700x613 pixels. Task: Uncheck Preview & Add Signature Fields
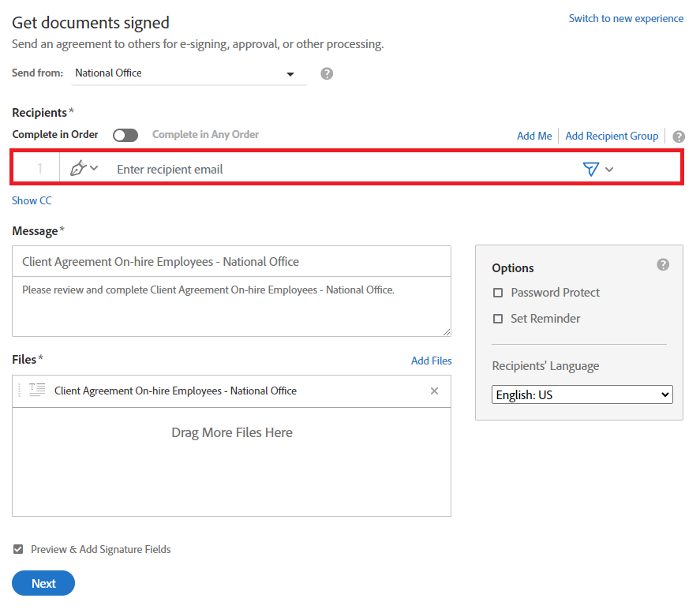click(x=18, y=549)
